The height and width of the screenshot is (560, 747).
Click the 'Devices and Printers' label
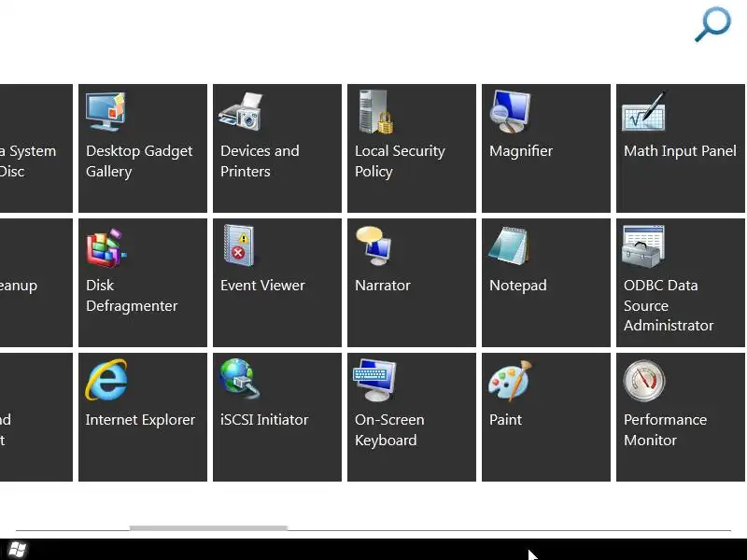(260, 161)
